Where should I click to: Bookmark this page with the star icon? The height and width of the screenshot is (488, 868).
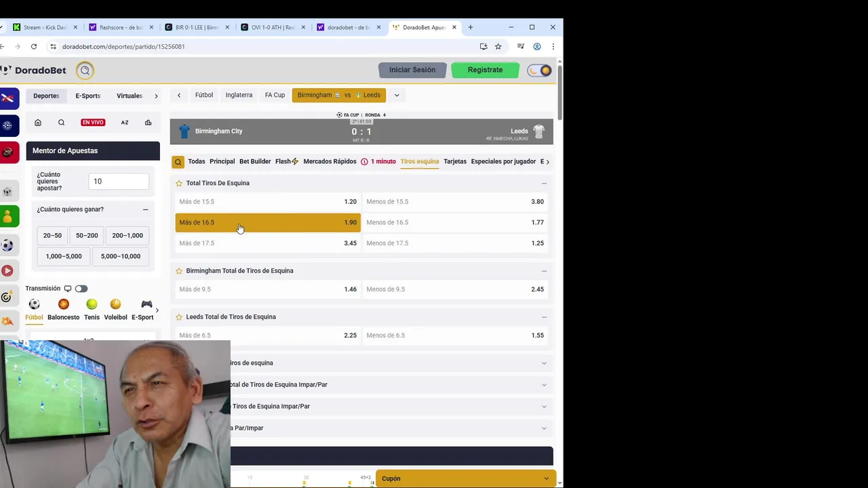tap(498, 47)
